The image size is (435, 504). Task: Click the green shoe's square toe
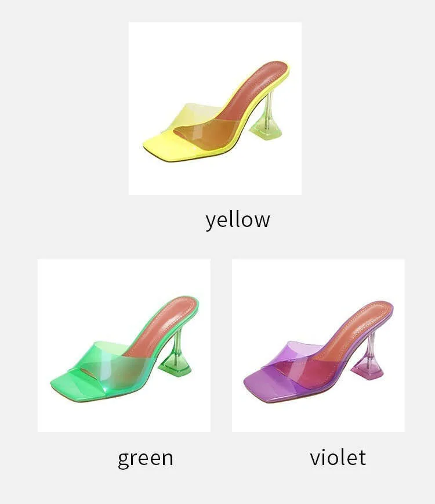72,384
